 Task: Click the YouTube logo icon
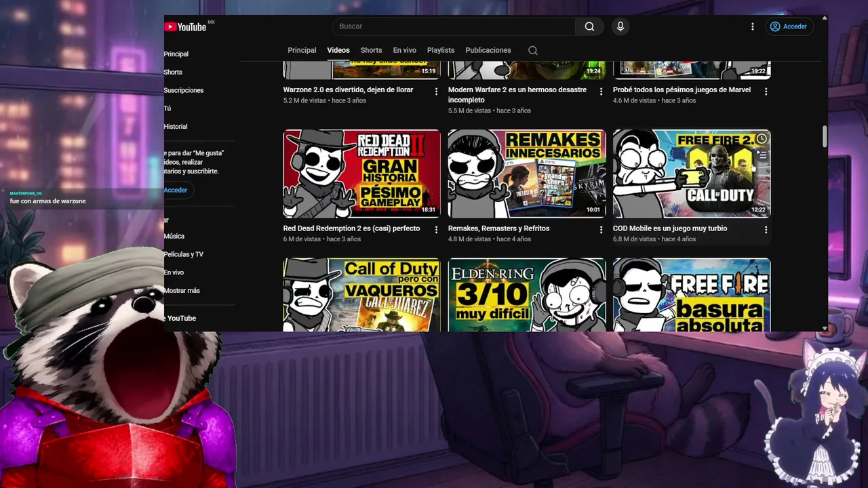[185, 26]
